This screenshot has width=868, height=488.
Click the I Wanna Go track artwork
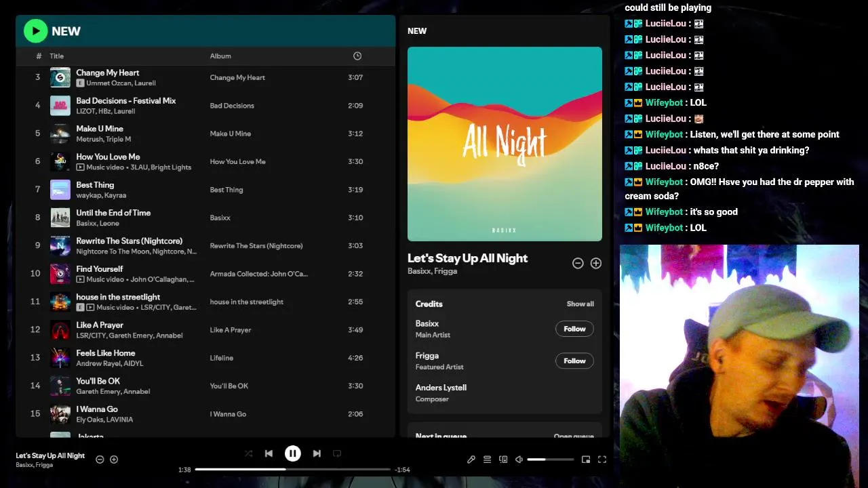(x=60, y=414)
